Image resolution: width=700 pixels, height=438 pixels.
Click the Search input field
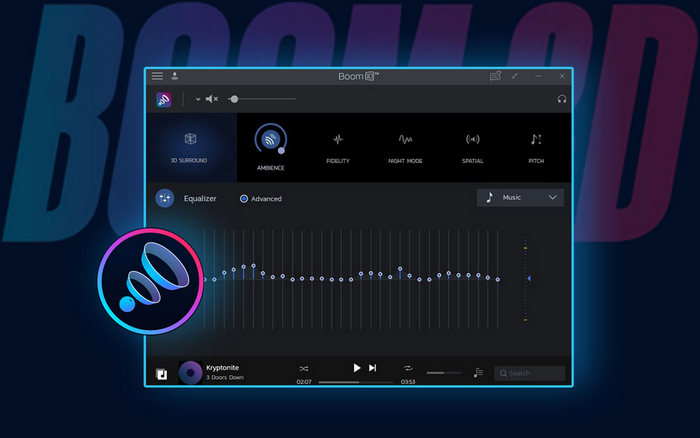coord(529,373)
